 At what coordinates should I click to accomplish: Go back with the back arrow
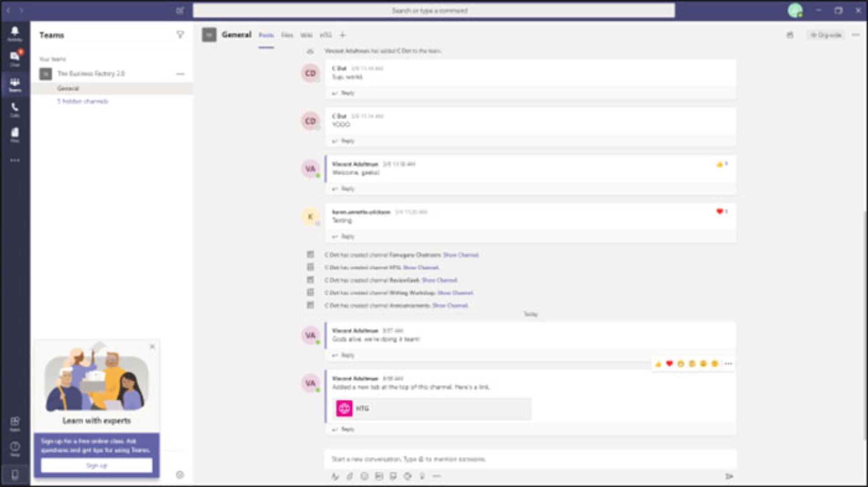[8, 10]
